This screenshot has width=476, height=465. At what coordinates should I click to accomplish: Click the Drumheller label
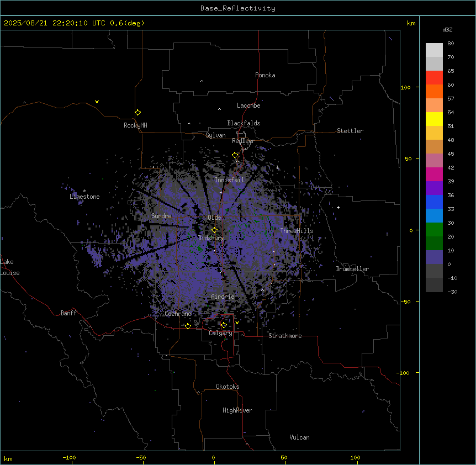352,269
